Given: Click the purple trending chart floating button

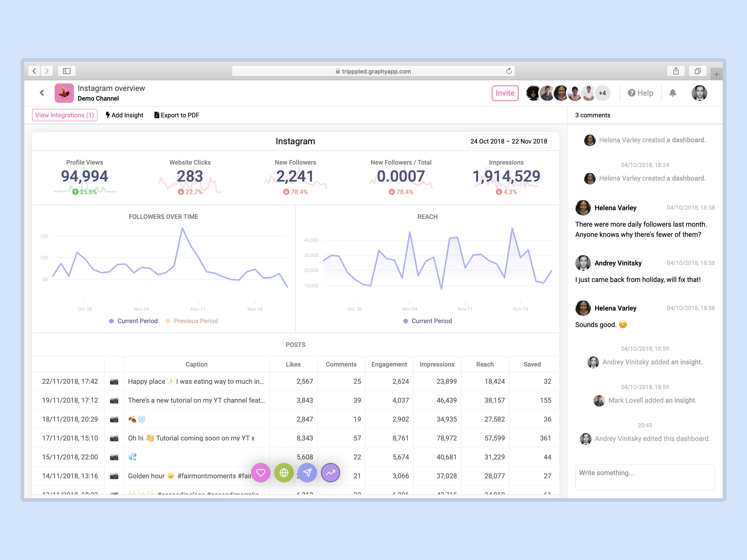Looking at the screenshot, I should (x=330, y=472).
